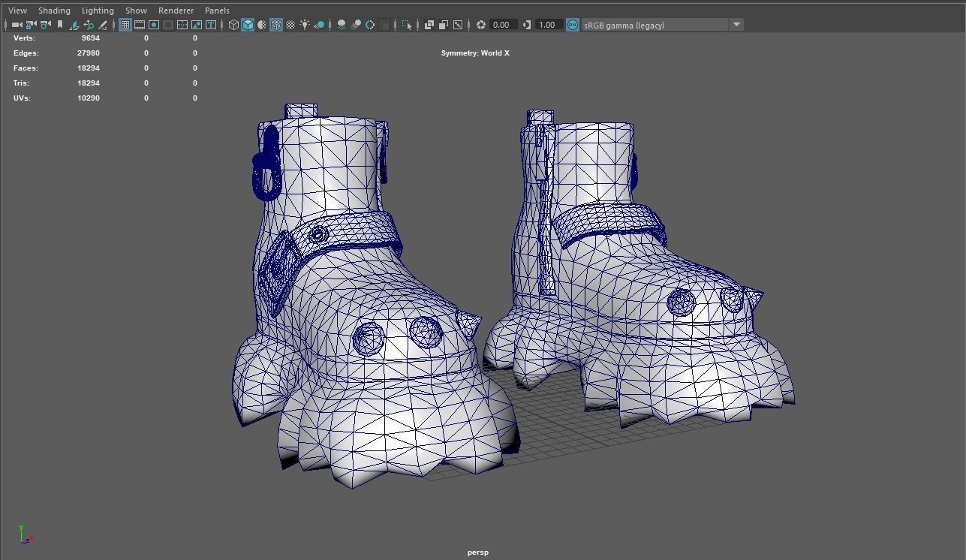
Task: Click X-Ray Active Components icon
Action: [x=444, y=25]
